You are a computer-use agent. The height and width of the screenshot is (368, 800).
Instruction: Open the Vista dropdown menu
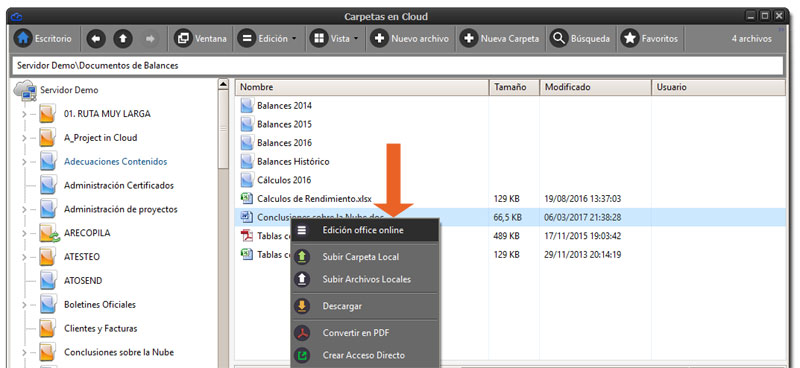[335, 38]
